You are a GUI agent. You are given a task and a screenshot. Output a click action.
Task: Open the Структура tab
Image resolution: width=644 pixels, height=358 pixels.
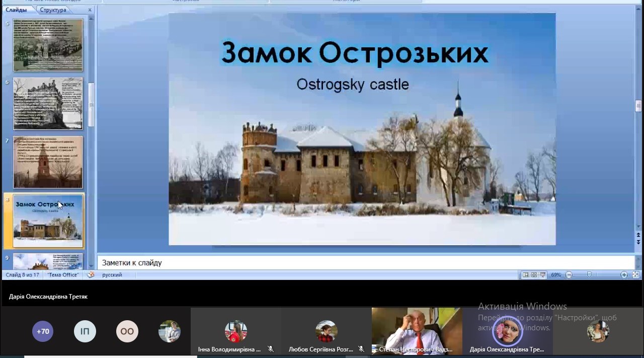coord(53,10)
